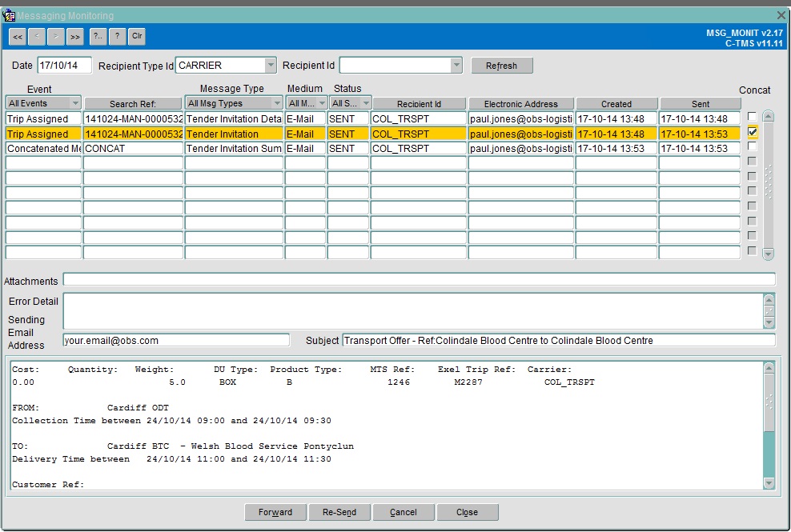Open the All Msg Types filter dropdown
The width and height of the screenshot is (791, 532).
tap(277, 103)
